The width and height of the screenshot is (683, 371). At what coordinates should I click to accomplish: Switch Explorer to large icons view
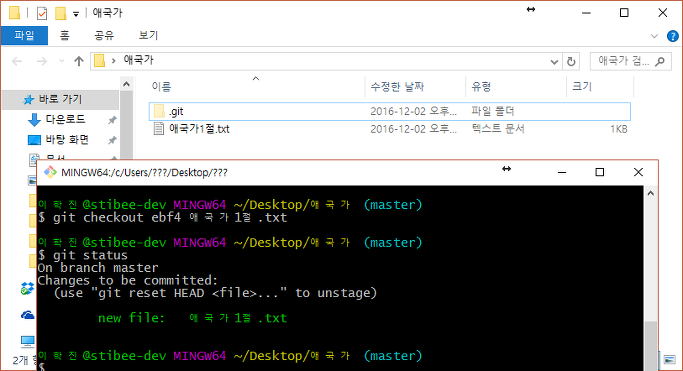[669, 360]
